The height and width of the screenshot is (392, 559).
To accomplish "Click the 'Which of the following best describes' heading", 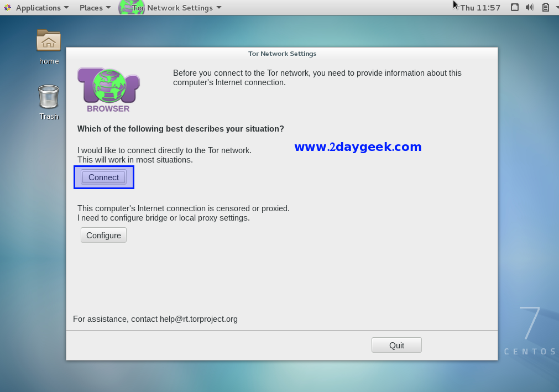I will [x=180, y=129].
